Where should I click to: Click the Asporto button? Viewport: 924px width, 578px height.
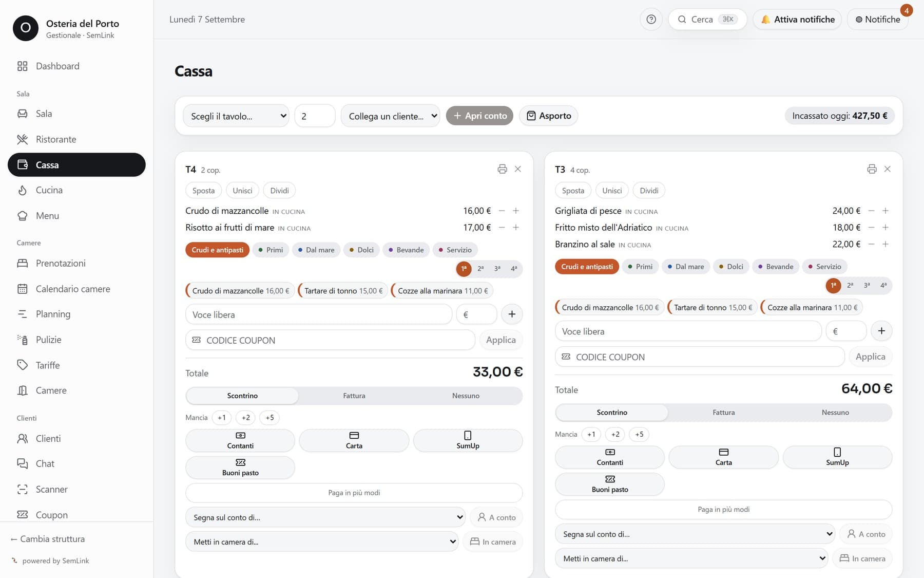[549, 116]
